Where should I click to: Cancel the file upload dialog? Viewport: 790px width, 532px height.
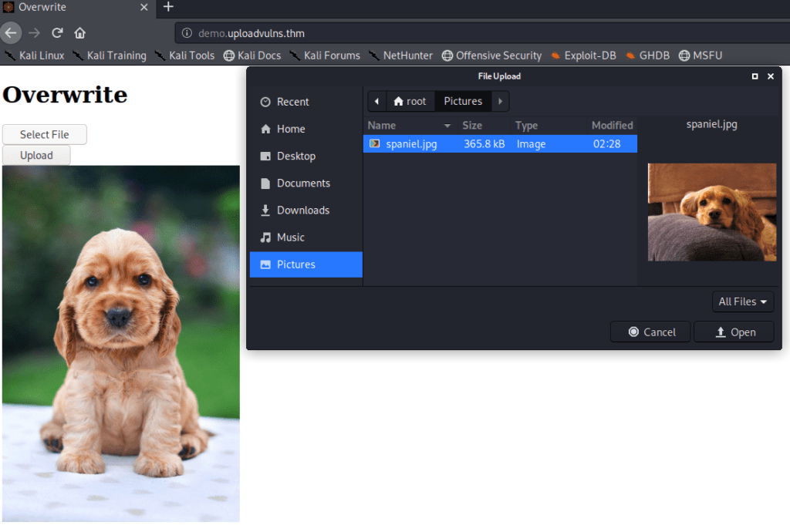pos(650,332)
